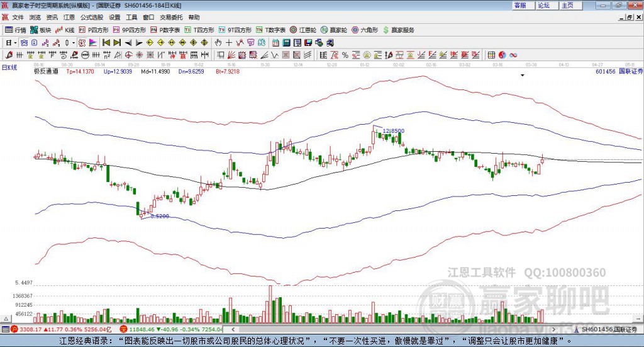Image resolution: width=644 pixels, height=347 pixels.
Task: Click the floppy disk save icon
Action: click(x=308, y=43)
